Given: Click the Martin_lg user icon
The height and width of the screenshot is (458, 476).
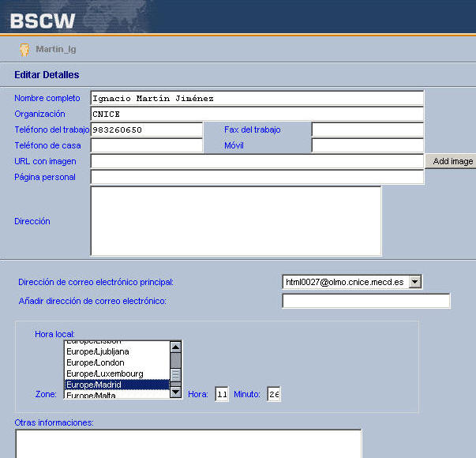Looking at the screenshot, I should [24, 50].
